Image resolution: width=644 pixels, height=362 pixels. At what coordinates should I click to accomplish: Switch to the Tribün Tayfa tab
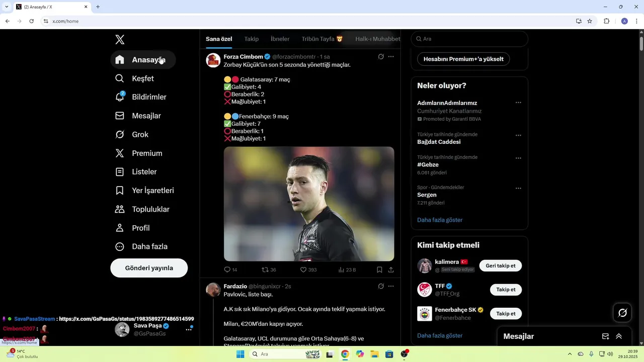[x=322, y=39]
